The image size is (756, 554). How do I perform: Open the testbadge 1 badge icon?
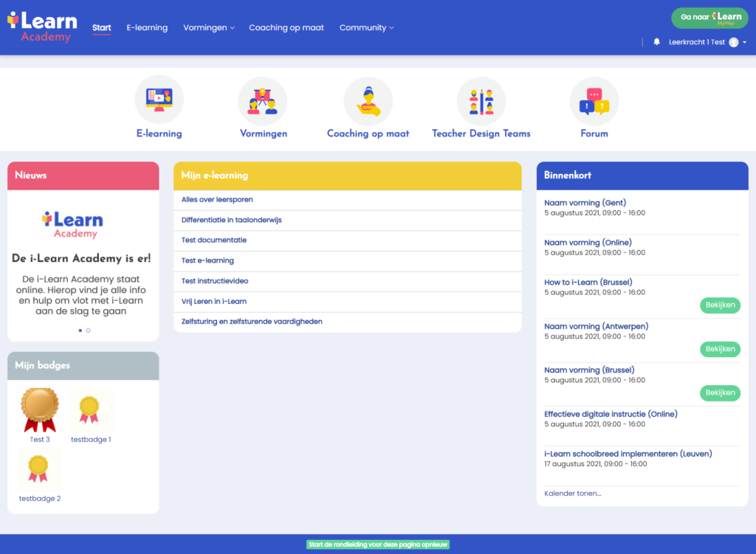click(90, 410)
